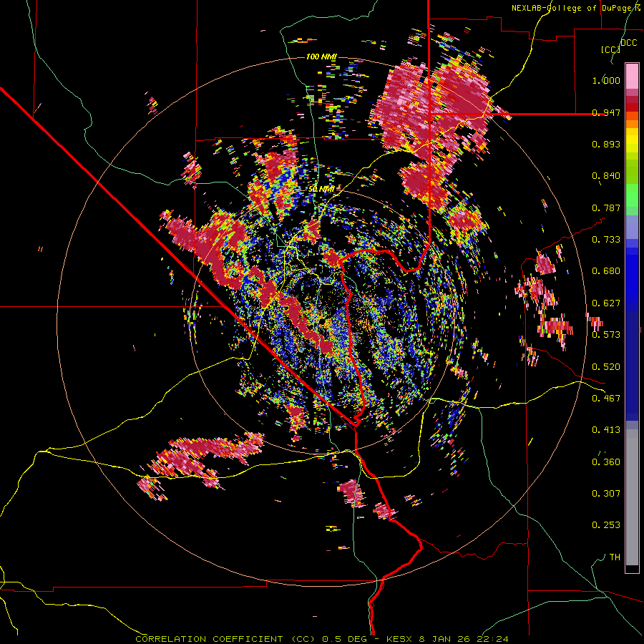Screen dimensions: 644x644
Task: Click the 0.413 legend value
Action: [x=606, y=430]
